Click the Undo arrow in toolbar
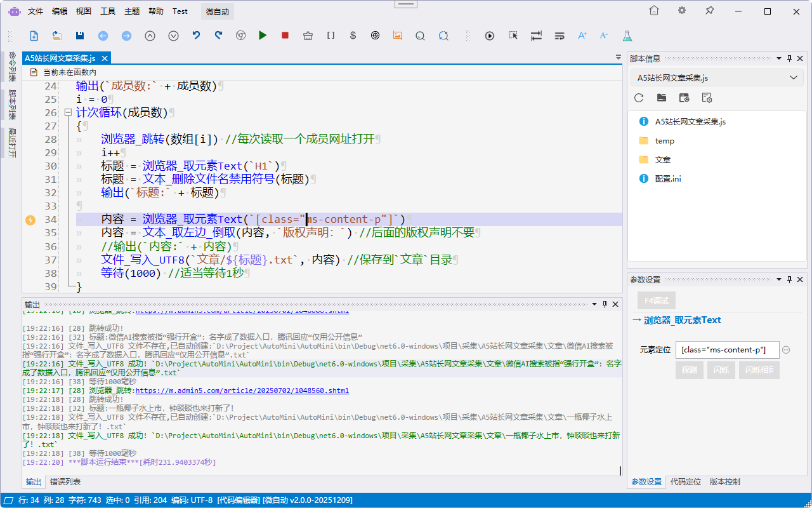 [x=196, y=36]
